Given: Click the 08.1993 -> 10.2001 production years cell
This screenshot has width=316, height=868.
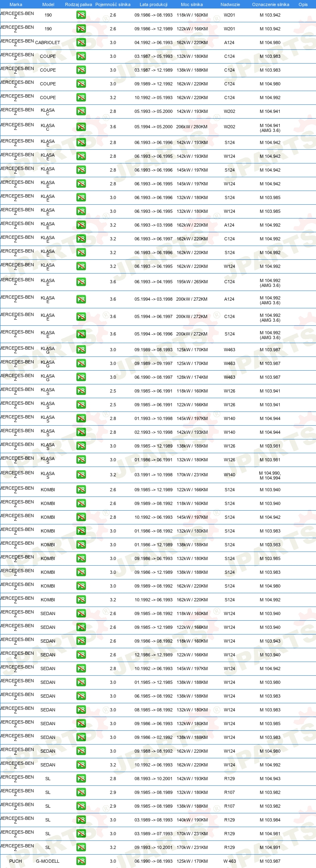Looking at the screenshot, I should 154,779.
